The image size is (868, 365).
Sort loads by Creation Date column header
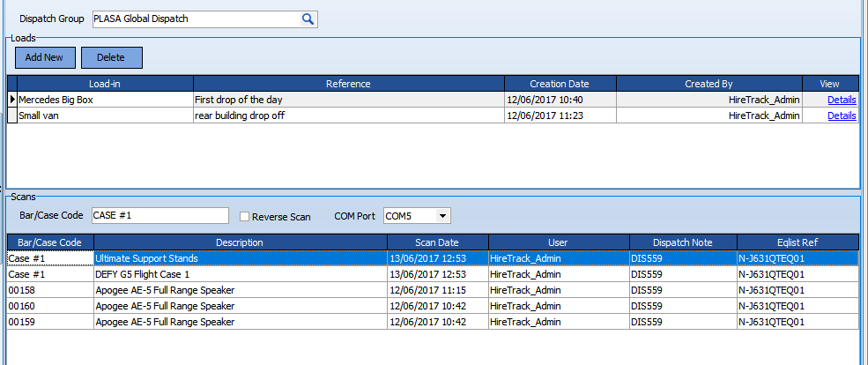click(560, 84)
